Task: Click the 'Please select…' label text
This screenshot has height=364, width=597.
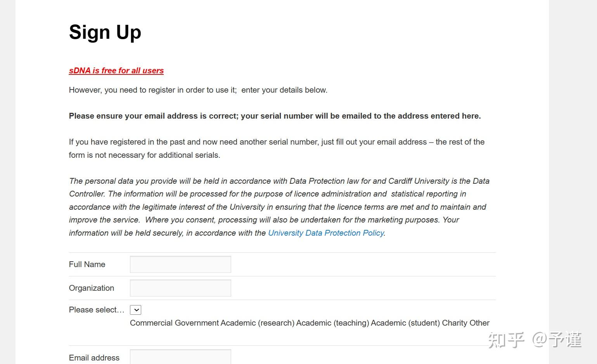Action: 96,310
